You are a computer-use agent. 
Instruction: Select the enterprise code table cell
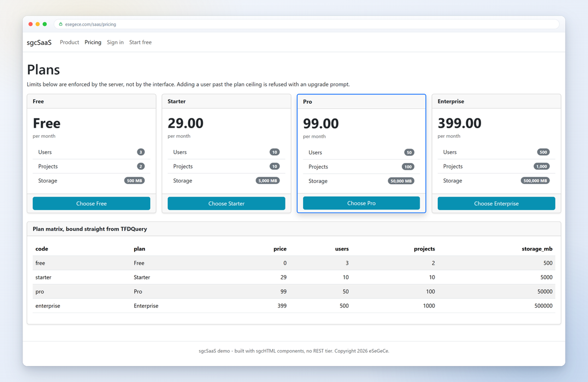tap(48, 306)
